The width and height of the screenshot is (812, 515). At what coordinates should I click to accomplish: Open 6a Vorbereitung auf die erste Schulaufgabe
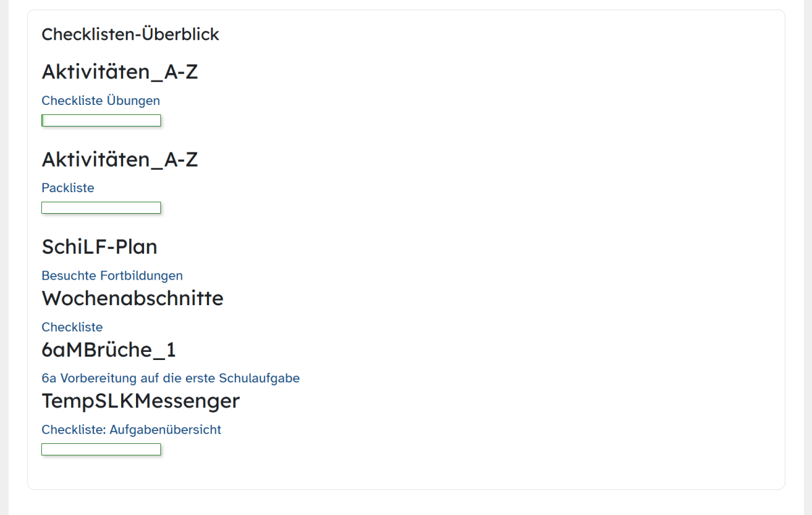click(x=171, y=378)
